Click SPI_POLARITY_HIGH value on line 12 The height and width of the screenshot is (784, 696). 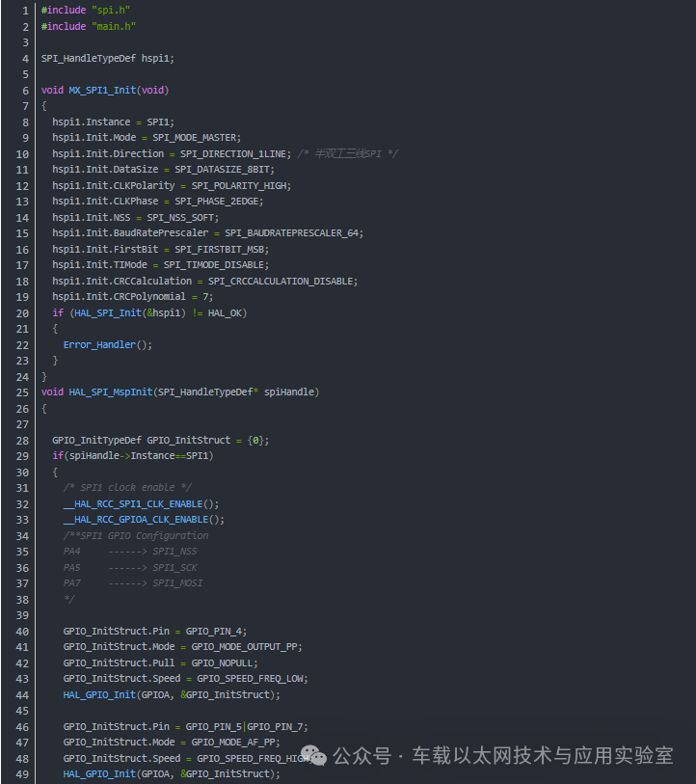(238, 185)
